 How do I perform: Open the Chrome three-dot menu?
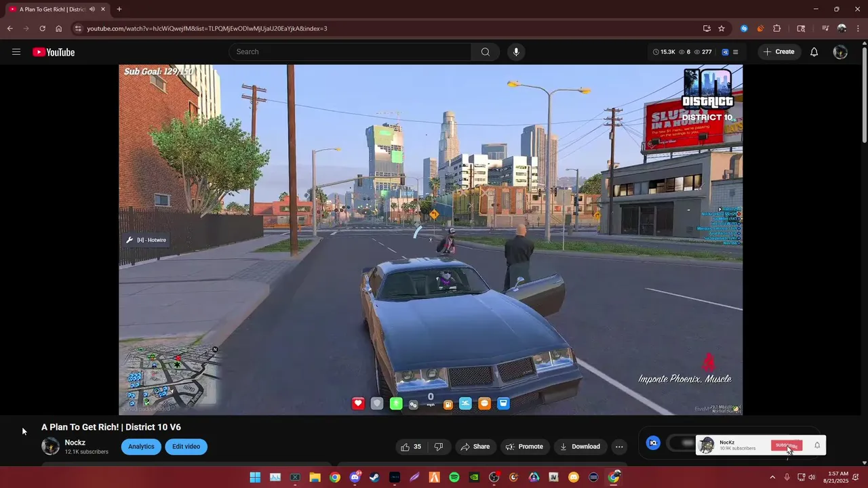click(x=857, y=28)
